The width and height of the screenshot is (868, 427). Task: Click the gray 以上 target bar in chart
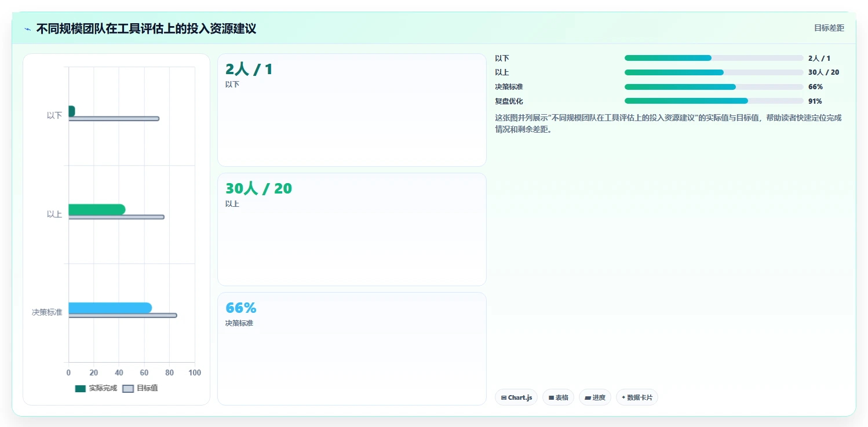116,217
